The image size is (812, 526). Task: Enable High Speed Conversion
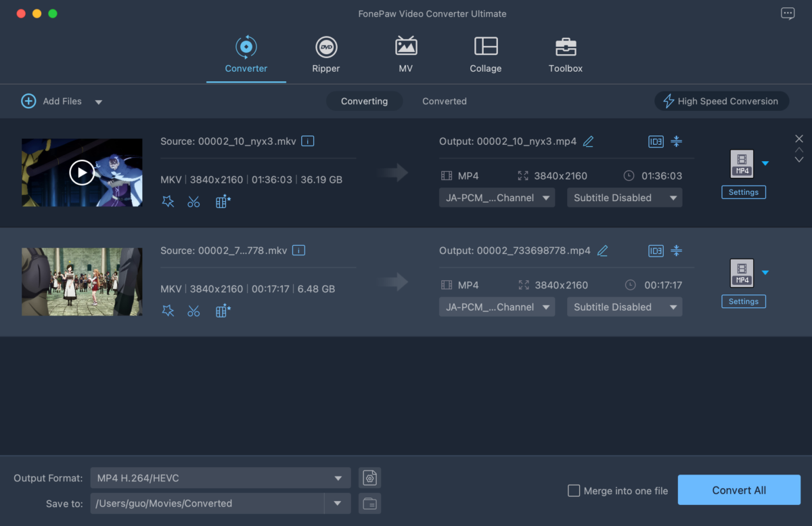pos(722,101)
